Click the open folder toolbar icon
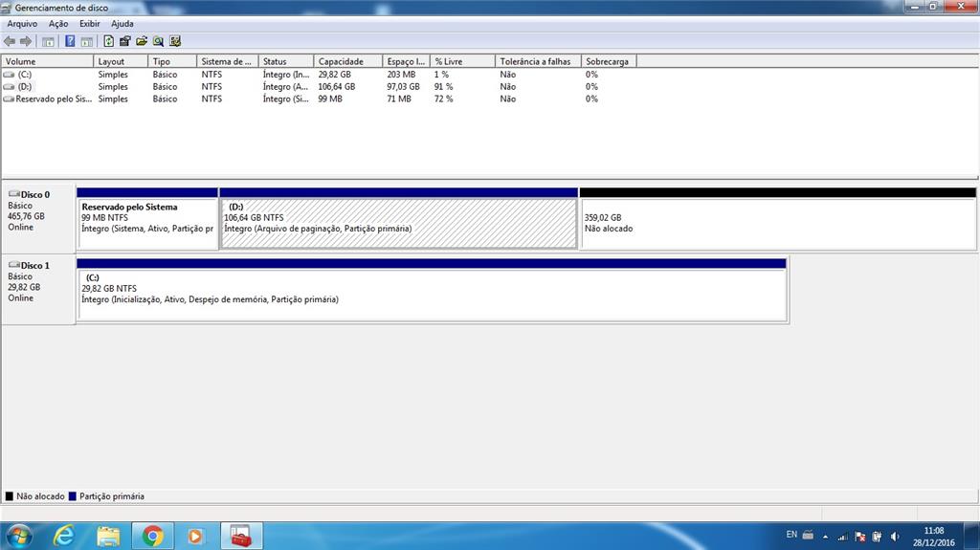Viewport: 980px width, 550px height. click(142, 41)
